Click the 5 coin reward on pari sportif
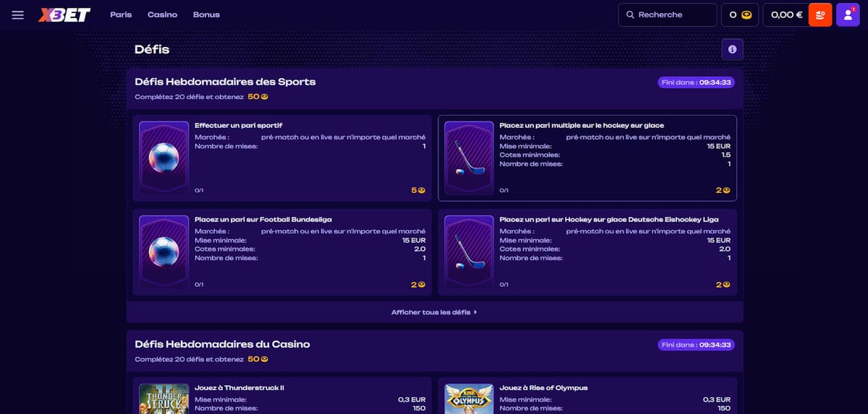This screenshot has height=414, width=868. pyautogui.click(x=418, y=190)
